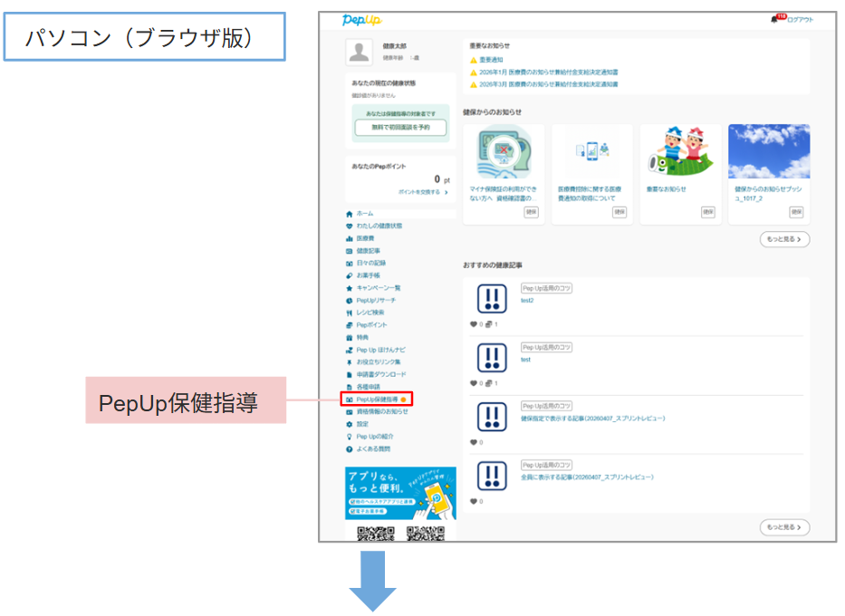Click the 健保 tag on 重要なお知らせ card
This screenshot has width=845, height=616.
tap(708, 212)
